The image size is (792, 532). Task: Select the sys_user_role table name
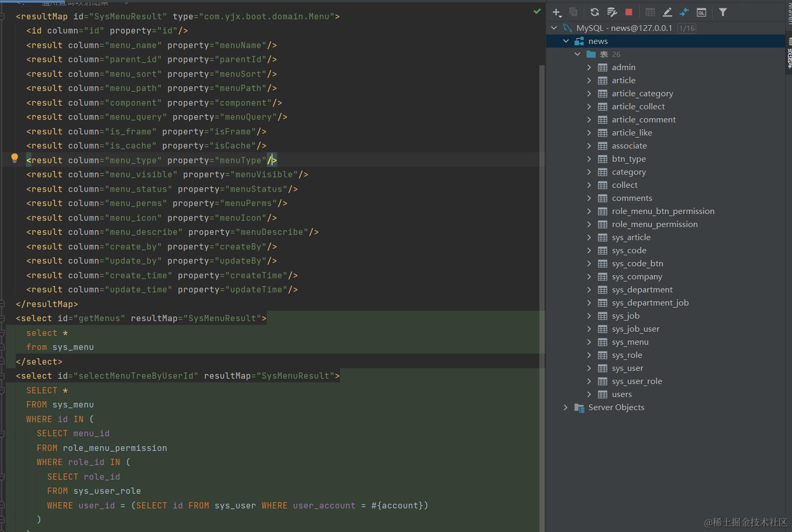click(x=637, y=381)
